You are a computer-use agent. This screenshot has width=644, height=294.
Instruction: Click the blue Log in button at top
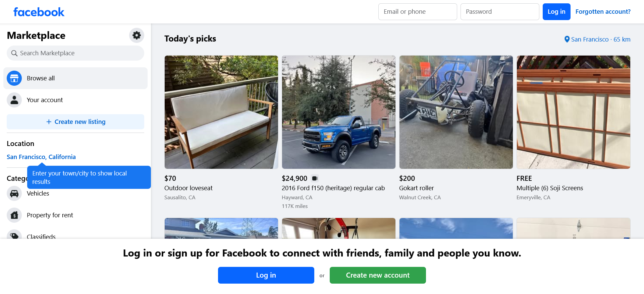pyautogui.click(x=556, y=11)
